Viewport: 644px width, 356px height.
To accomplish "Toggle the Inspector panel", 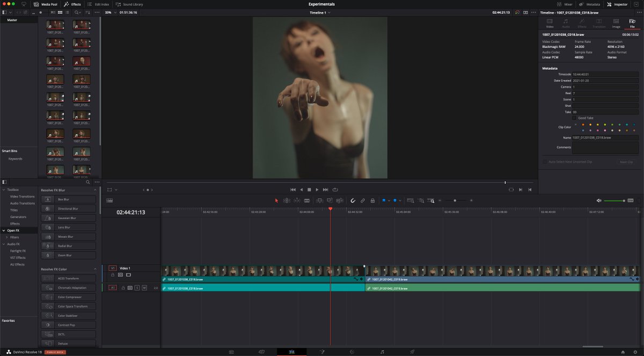I will pos(617,4).
